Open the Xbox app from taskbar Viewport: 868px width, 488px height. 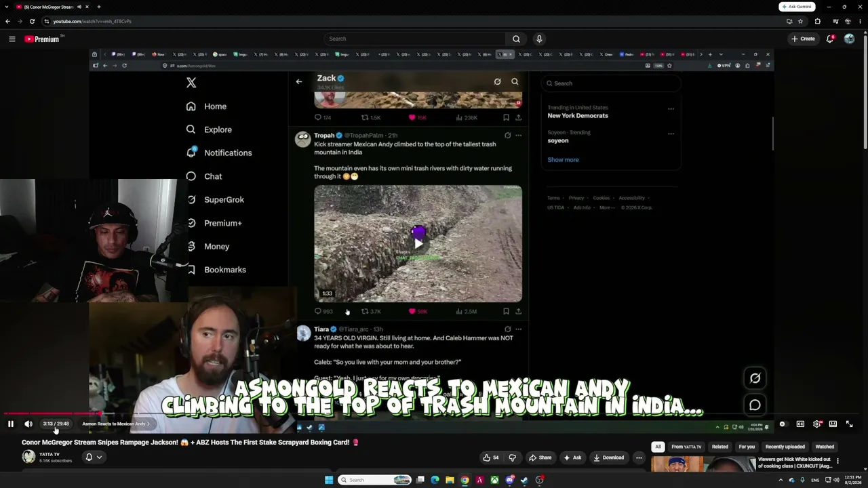click(494, 480)
